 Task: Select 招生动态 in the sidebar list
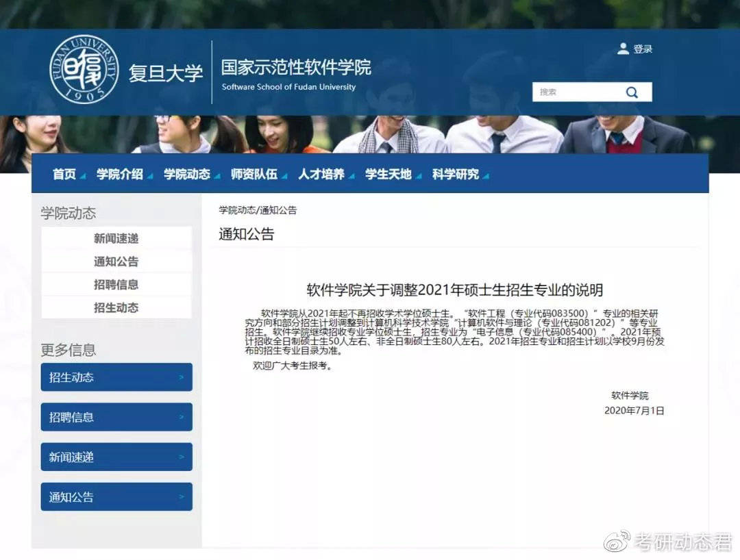(116, 308)
